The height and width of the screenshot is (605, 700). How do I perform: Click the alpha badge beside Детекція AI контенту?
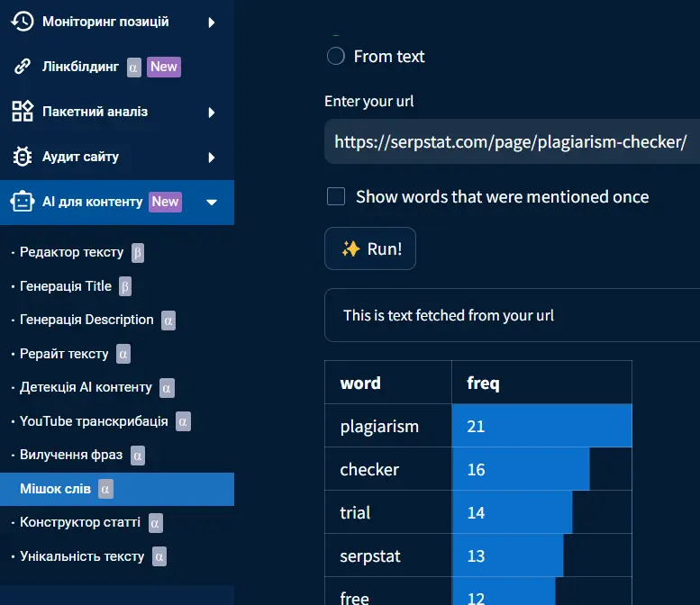(x=167, y=388)
